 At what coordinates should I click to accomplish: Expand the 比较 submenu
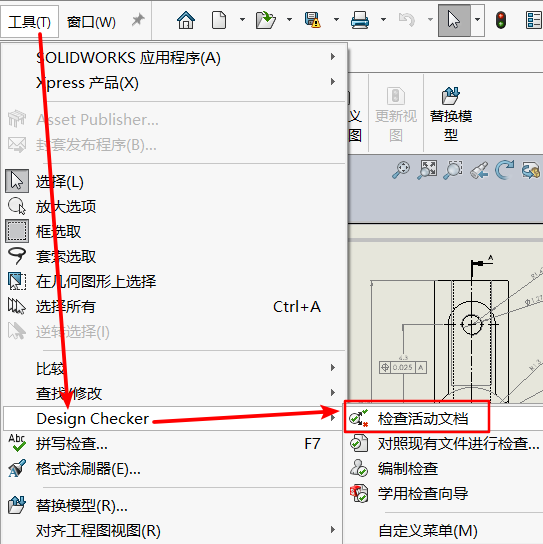(174, 368)
